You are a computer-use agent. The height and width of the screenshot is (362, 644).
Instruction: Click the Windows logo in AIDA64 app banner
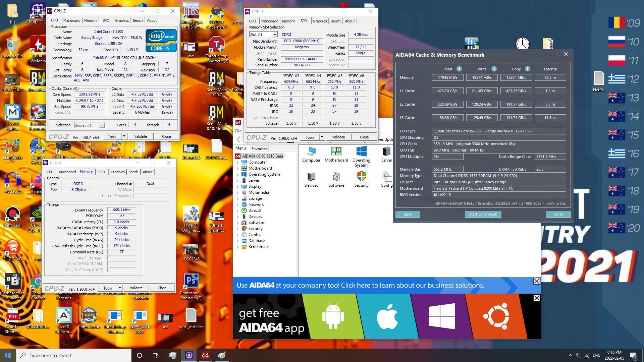pyautogui.click(x=442, y=316)
